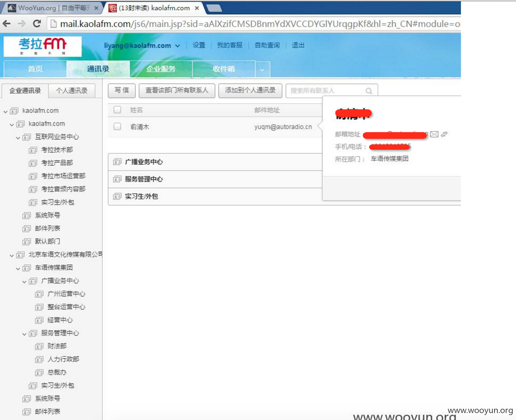
Task: Open the 广播业务中心 row in main list
Action: pyautogui.click(x=215, y=162)
